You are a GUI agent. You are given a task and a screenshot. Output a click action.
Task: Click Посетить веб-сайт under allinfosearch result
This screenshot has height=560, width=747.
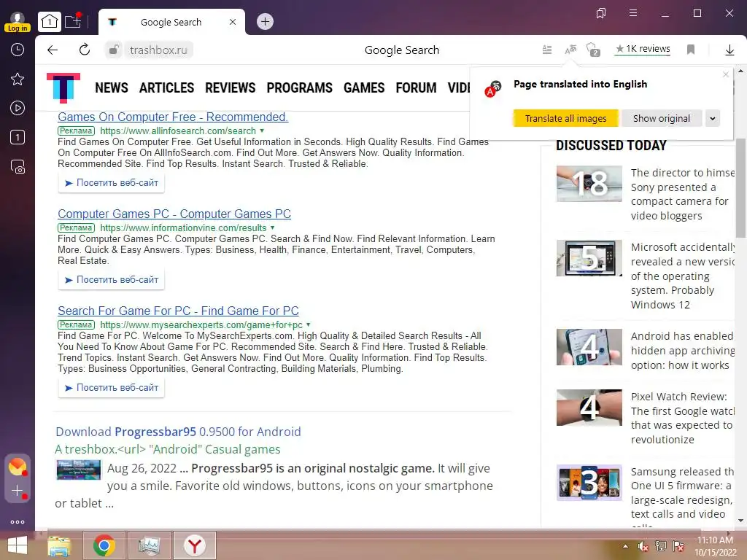pos(112,183)
